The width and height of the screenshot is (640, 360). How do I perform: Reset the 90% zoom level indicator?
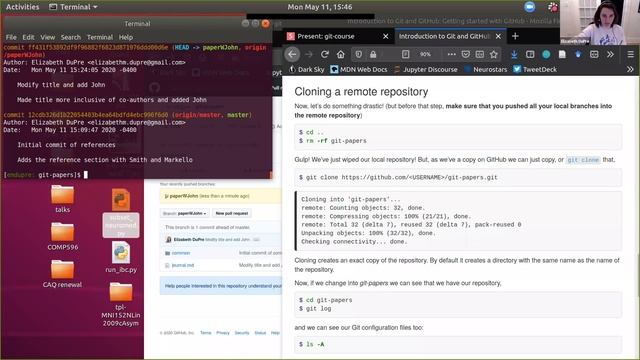point(425,54)
